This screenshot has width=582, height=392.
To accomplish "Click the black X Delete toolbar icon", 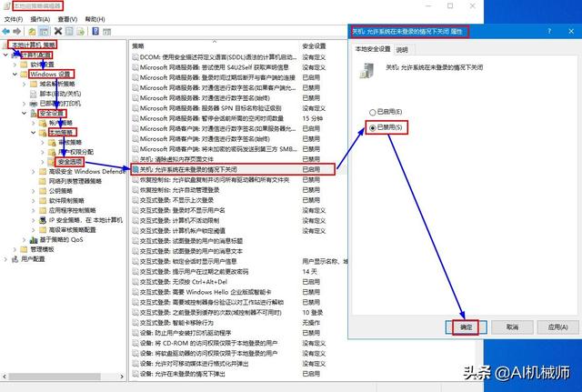I will pyautogui.click(x=58, y=31).
